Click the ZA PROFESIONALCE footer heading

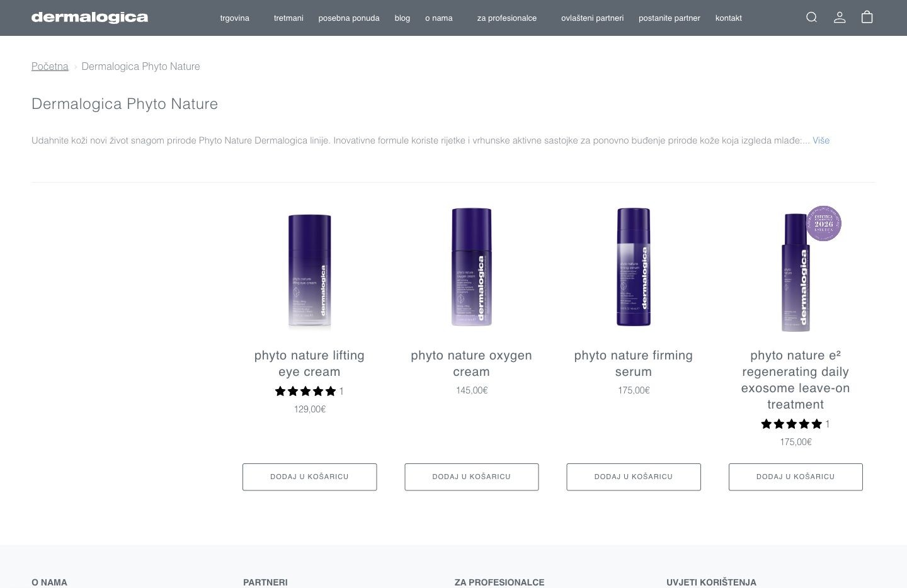pos(499,582)
